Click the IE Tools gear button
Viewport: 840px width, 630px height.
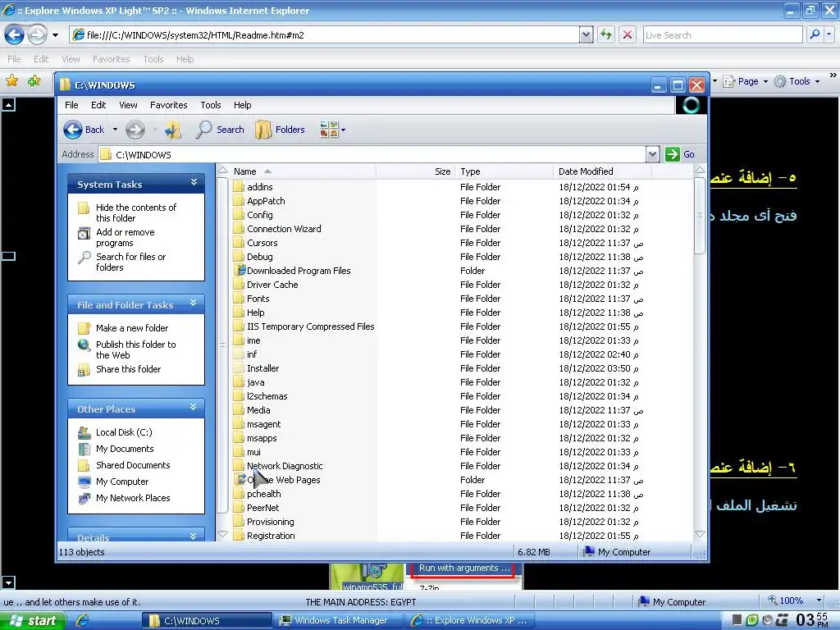tap(797, 81)
